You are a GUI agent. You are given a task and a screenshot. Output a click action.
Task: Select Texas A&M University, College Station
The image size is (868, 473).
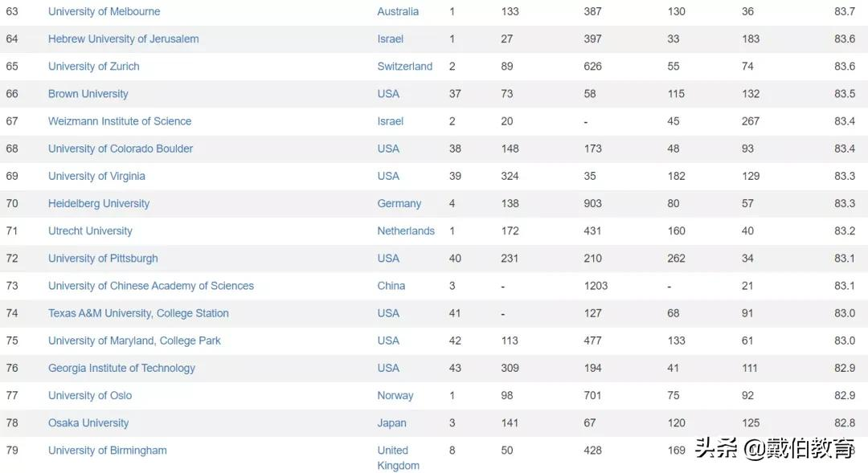[x=138, y=313]
